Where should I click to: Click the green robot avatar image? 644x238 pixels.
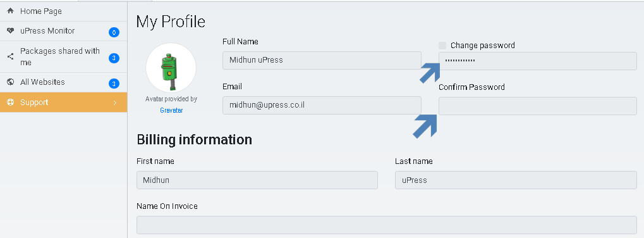171,68
